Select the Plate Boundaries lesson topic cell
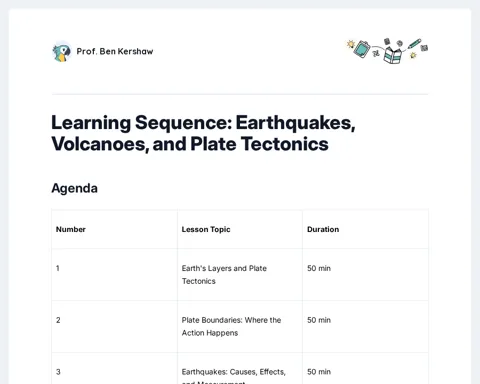The height and width of the screenshot is (384, 480). pyautogui.click(x=240, y=327)
